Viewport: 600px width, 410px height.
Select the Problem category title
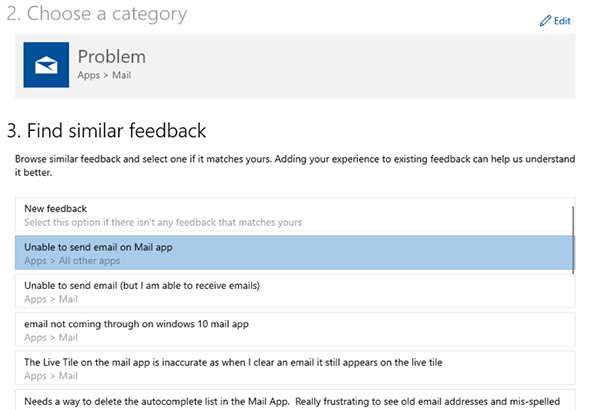coord(111,56)
